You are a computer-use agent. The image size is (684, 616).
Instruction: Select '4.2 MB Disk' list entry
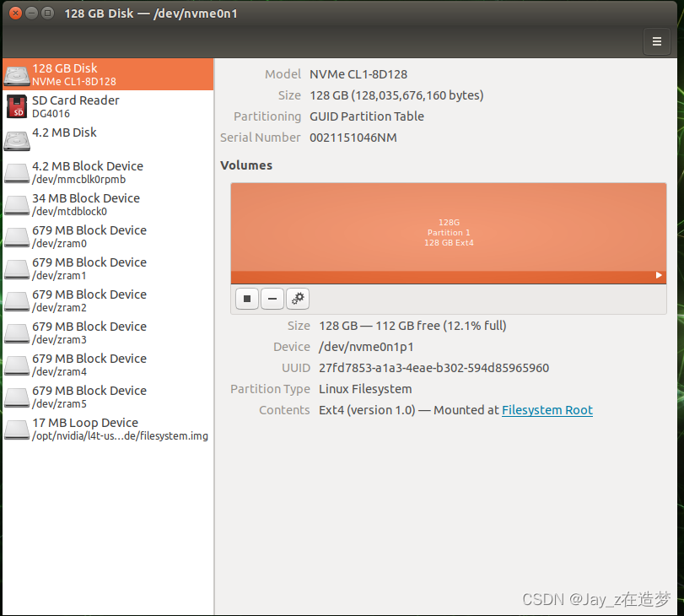click(x=108, y=139)
